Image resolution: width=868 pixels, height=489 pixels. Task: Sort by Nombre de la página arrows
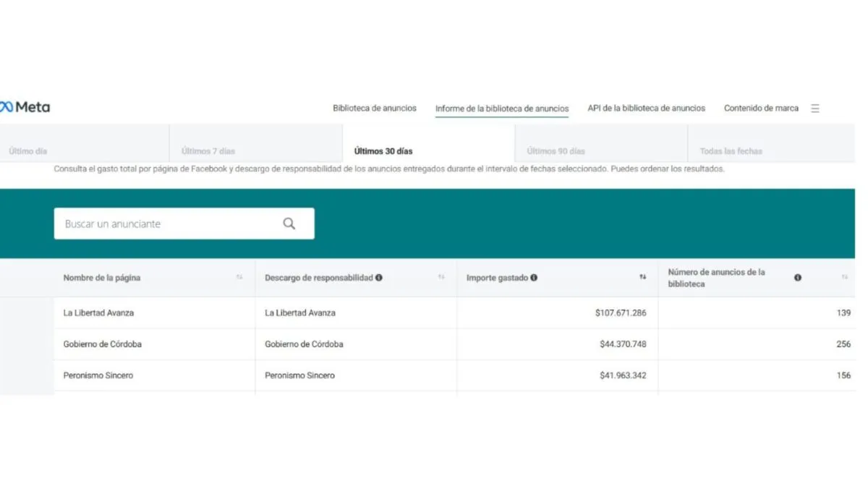[239, 278]
